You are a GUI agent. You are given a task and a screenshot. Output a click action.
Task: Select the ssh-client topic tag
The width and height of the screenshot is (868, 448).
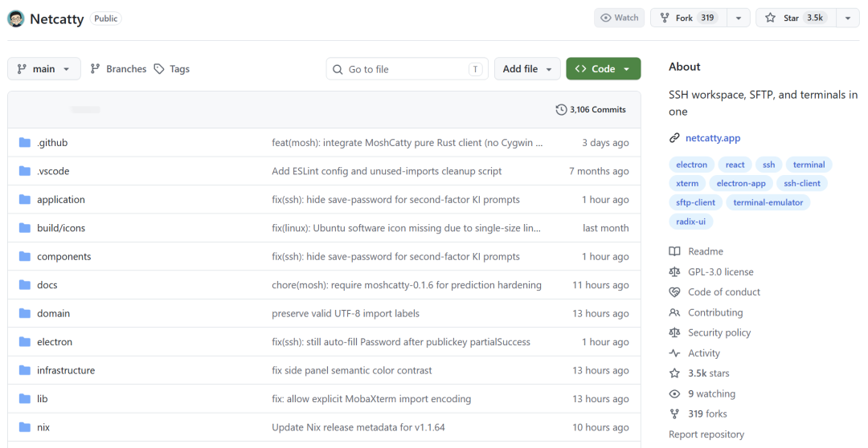click(x=802, y=184)
